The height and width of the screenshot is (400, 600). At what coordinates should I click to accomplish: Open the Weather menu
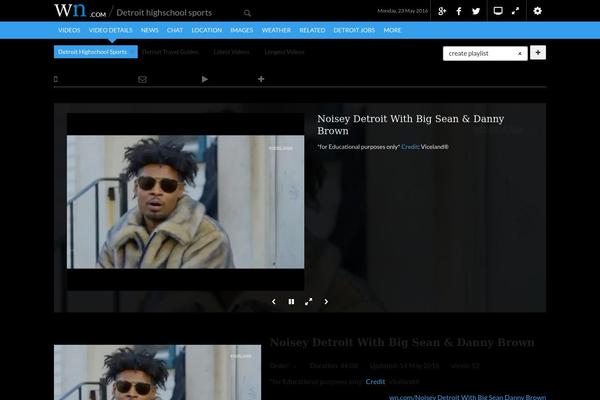click(x=276, y=30)
